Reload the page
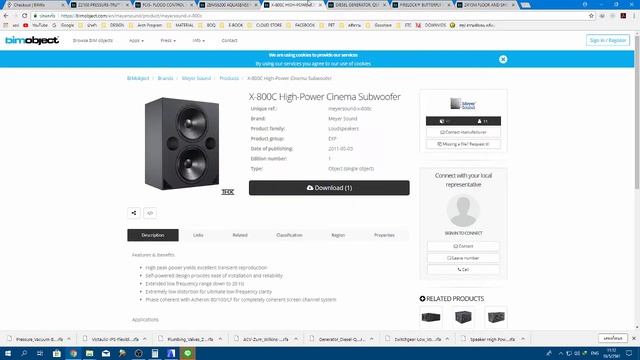Screen dimensions: 640x360 click(x=24, y=16)
